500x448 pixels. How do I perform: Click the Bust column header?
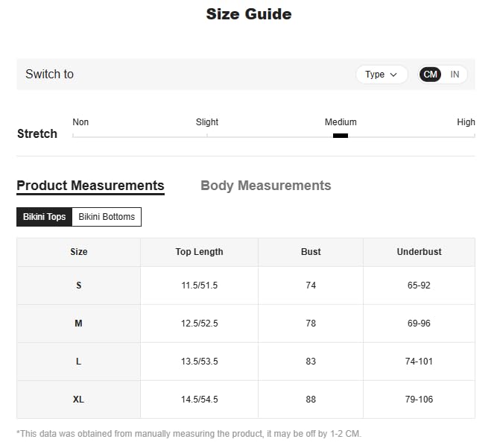311,252
